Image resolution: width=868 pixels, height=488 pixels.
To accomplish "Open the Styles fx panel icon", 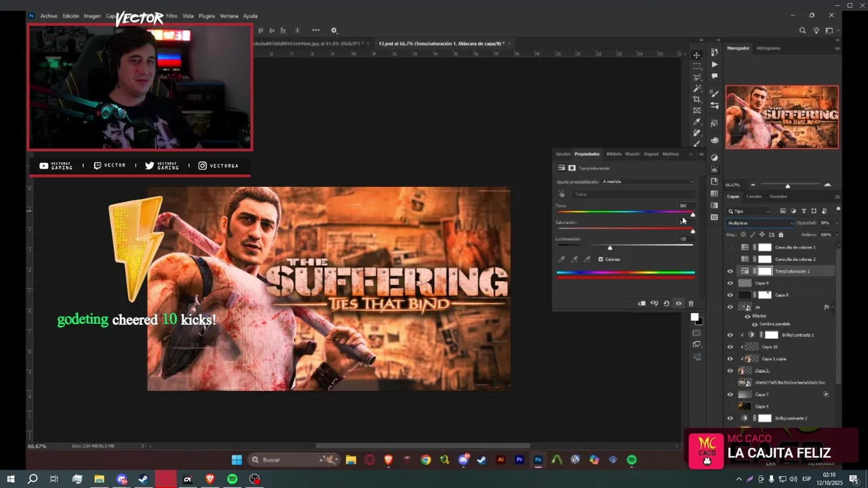I will click(714, 123).
